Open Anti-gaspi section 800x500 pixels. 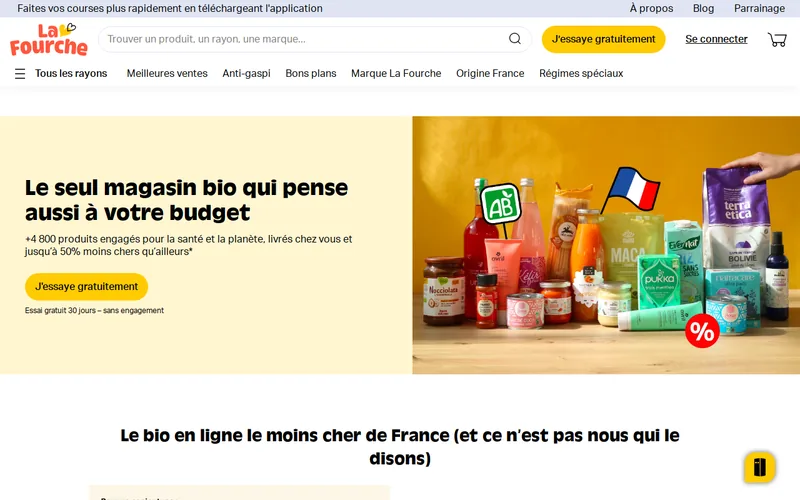pyautogui.click(x=246, y=73)
